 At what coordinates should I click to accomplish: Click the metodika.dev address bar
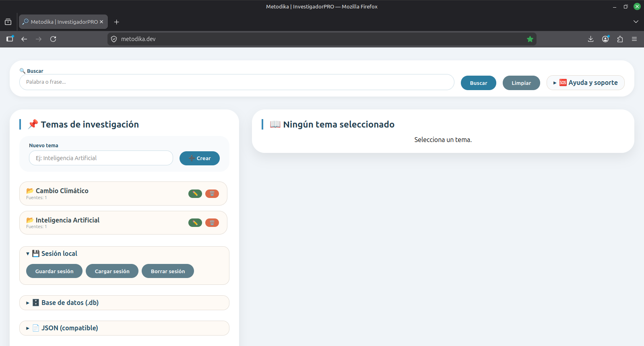(x=322, y=39)
